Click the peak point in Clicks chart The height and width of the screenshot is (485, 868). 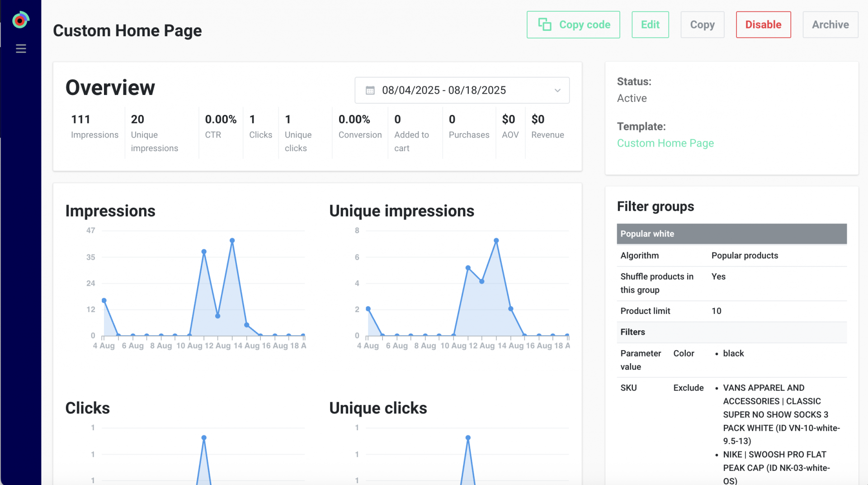click(x=204, y=437)
